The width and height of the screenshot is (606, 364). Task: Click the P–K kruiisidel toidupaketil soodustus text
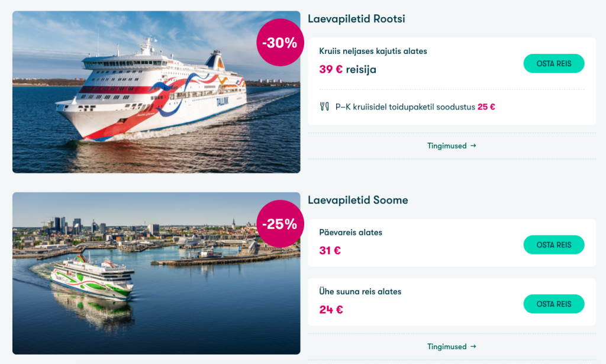[x=406, y=107]
